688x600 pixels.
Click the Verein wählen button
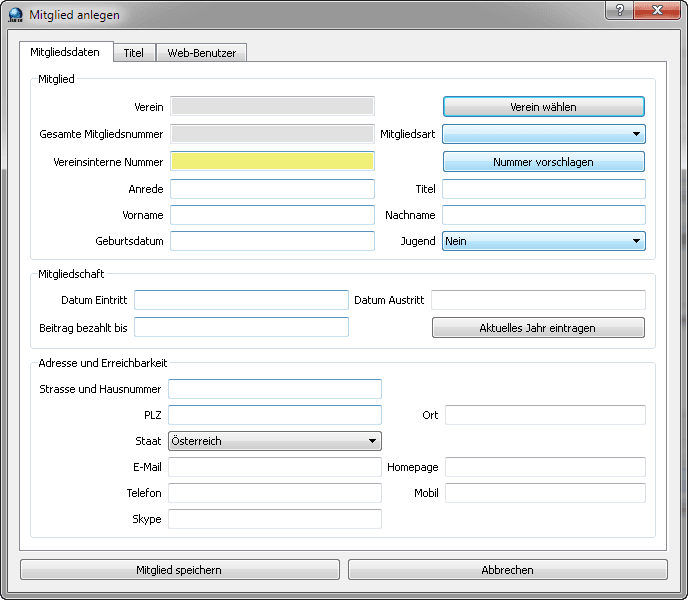[x=544, y=107]
